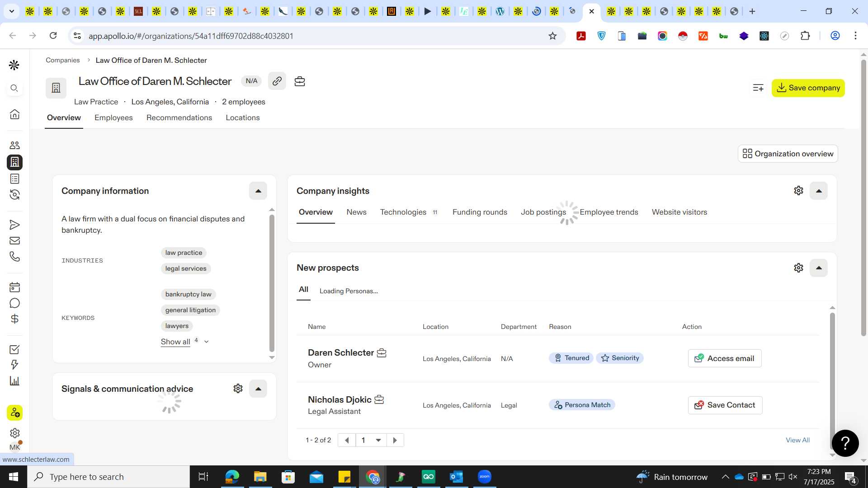Click Companies breadcrumb link

click(62, 60)
